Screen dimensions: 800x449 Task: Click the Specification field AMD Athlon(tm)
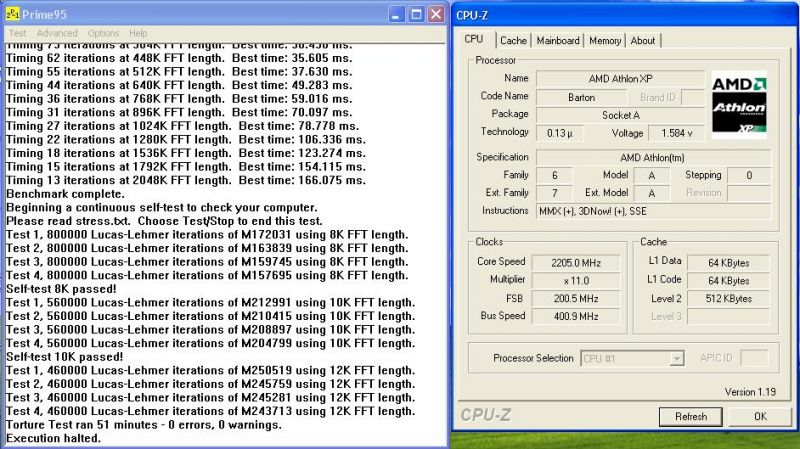(653, 158)
